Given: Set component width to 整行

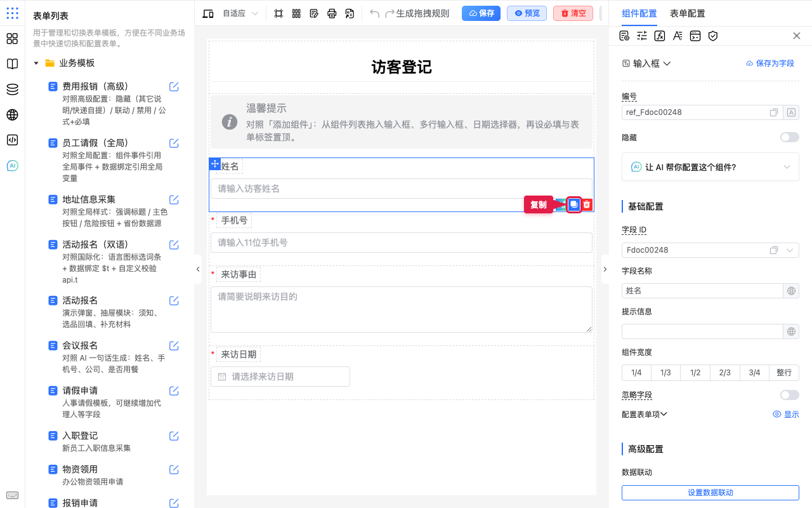Looking at the screenshot, I should pyautogui.click(x=784, y=373).
